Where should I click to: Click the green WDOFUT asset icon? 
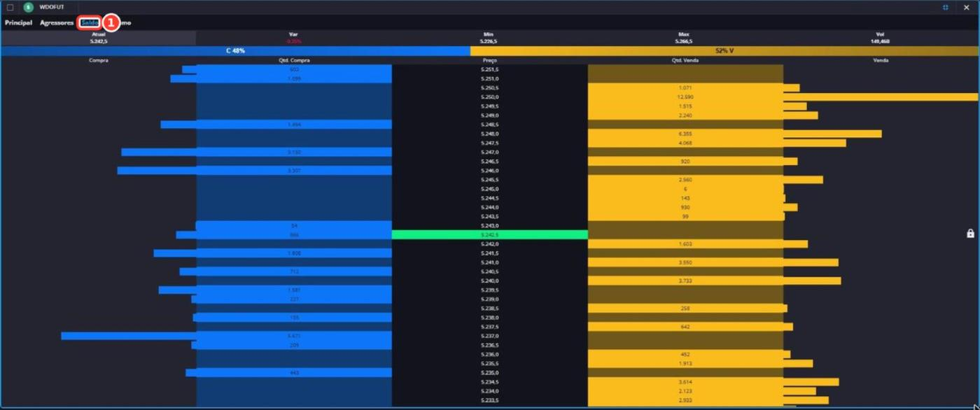pos(29,7)
